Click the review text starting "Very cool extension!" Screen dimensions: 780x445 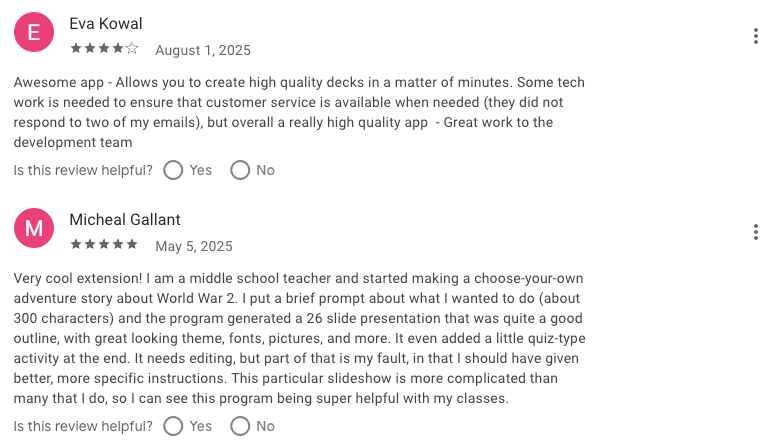click(300, 338)
